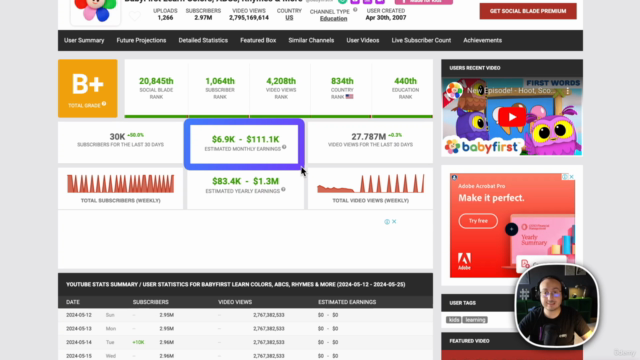
Task: Favorite the channel with heart icon
Action: (x=135, y=16)
